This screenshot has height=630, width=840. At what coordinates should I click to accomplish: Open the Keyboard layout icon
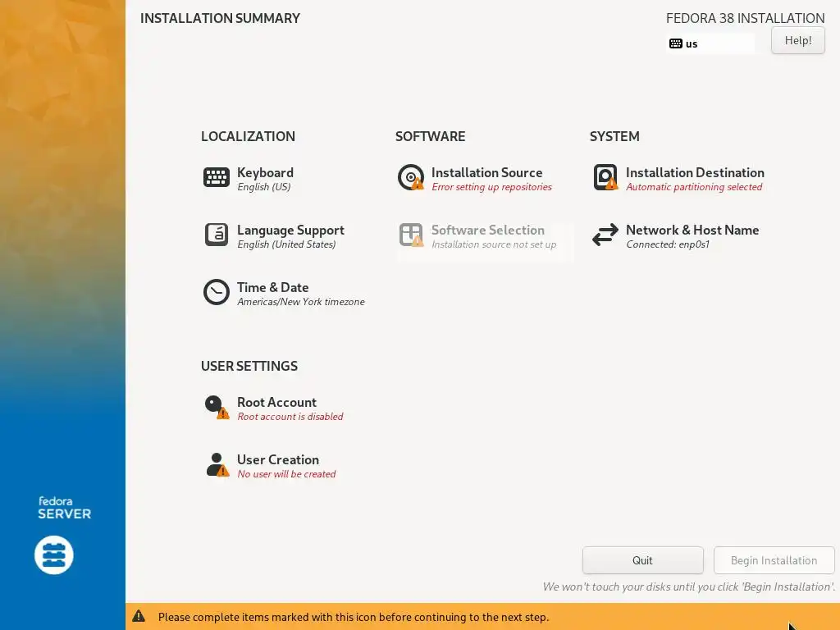pyautogui.click(x=217, y=177)
